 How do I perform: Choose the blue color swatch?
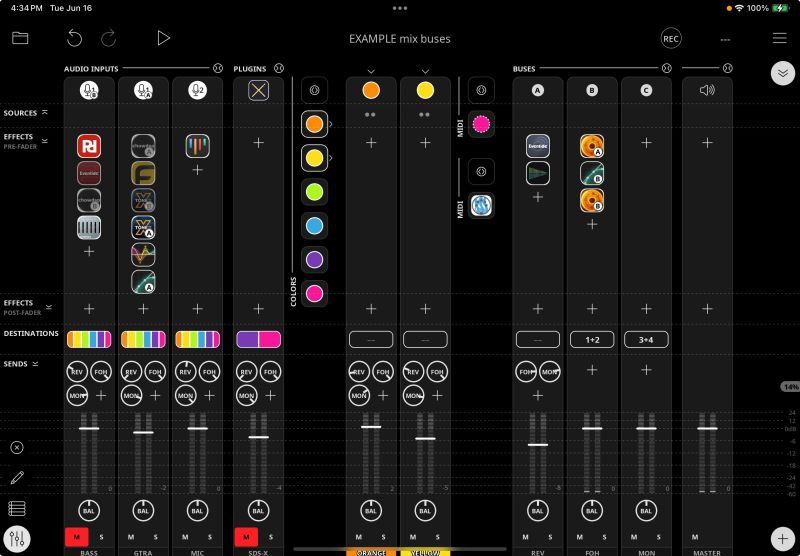(314, 225)
